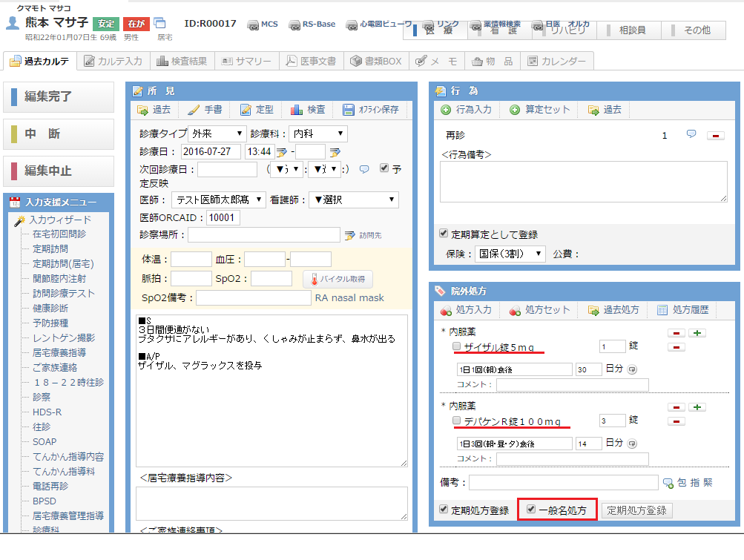744x560 pixels.
Task: Open 処方履歴
Action: (x=682, y=310)
